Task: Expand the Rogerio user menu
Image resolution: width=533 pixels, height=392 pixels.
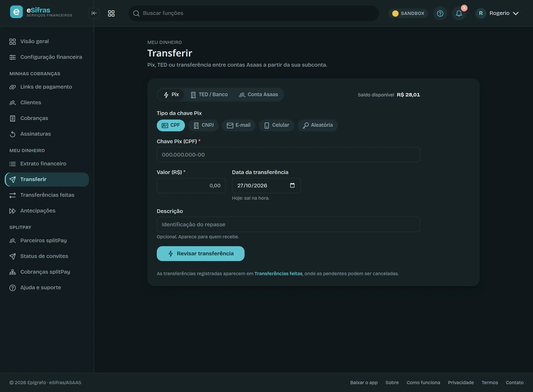Action: [x=497, y=13]
